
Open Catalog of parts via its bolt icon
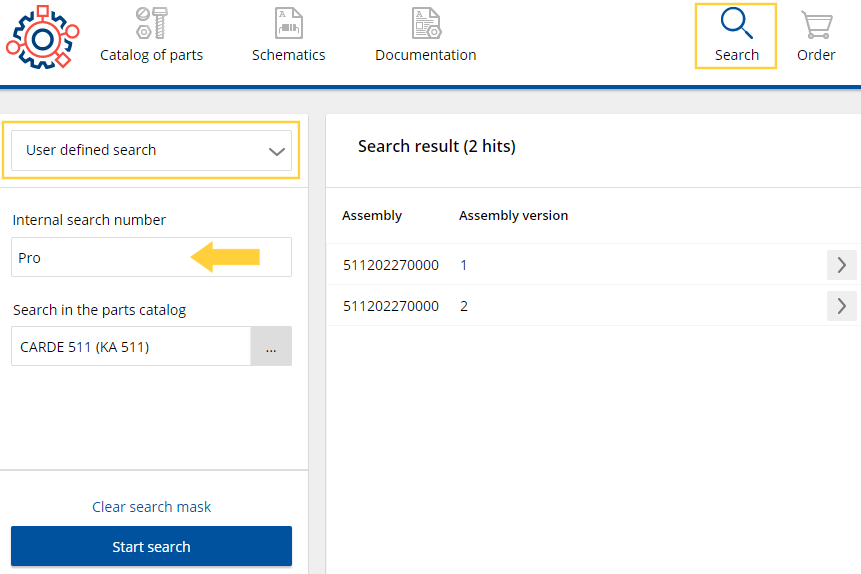coord(152,23)
